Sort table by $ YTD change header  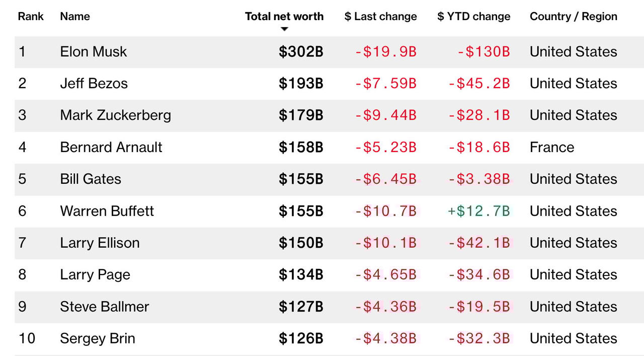(x=473, y=17)
